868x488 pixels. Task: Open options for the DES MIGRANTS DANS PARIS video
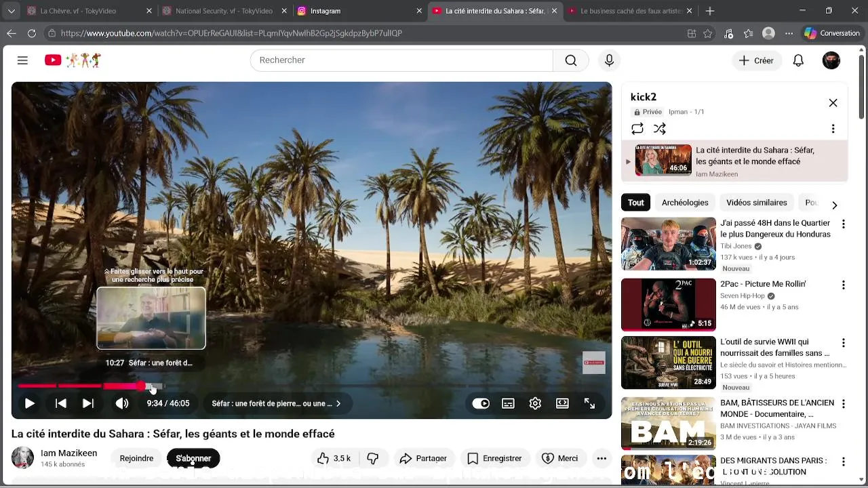pyautogui.click(x=844, y=462)
